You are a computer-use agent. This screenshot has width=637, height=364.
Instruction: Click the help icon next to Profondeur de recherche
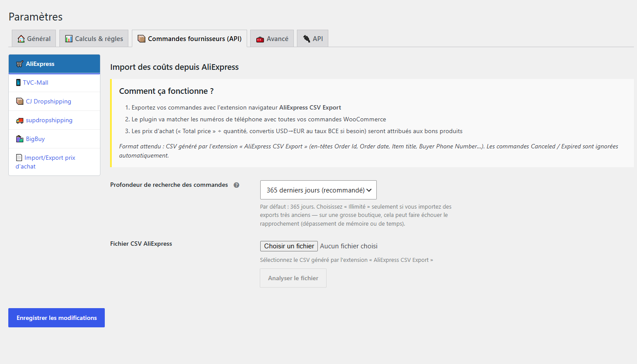click(x=237, y=185)
